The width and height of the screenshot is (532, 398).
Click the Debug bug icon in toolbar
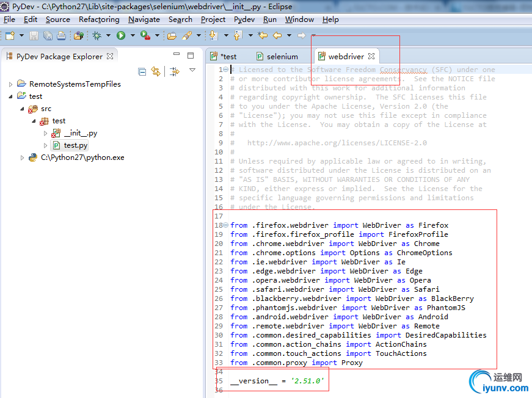[x=97, y=35]
